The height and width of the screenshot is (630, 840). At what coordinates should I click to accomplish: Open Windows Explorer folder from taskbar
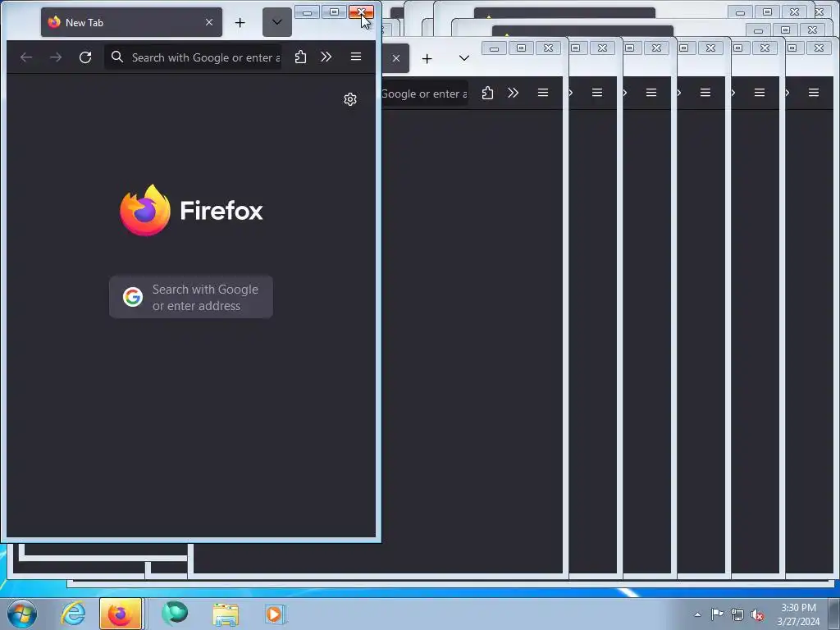[x=226, y=614]
